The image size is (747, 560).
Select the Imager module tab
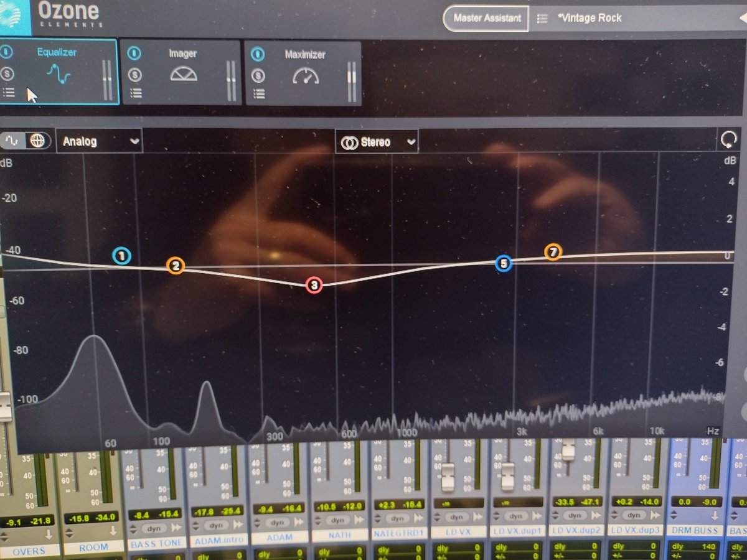[181, 72]
